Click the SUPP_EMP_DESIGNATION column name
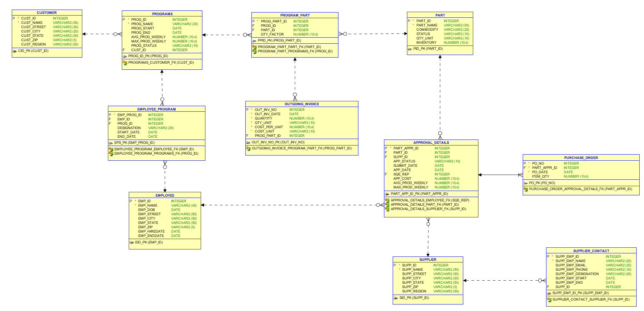The image size is (644, 311). click(577, 274)
